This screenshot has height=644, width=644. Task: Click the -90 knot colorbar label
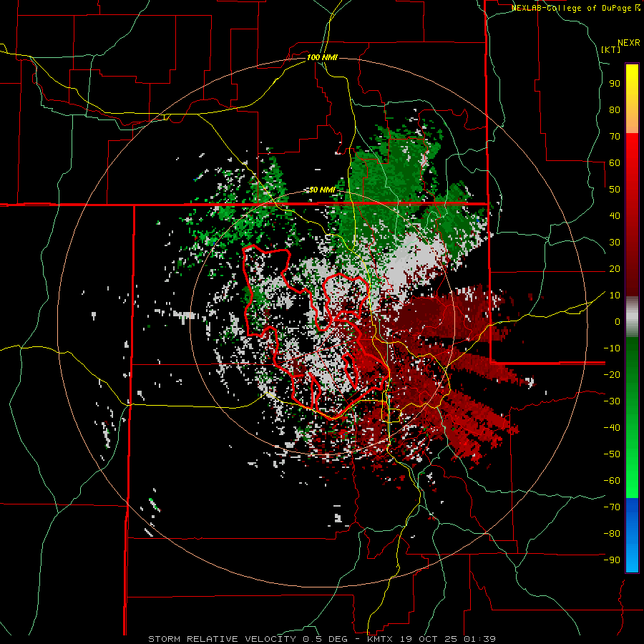point(612,560)
